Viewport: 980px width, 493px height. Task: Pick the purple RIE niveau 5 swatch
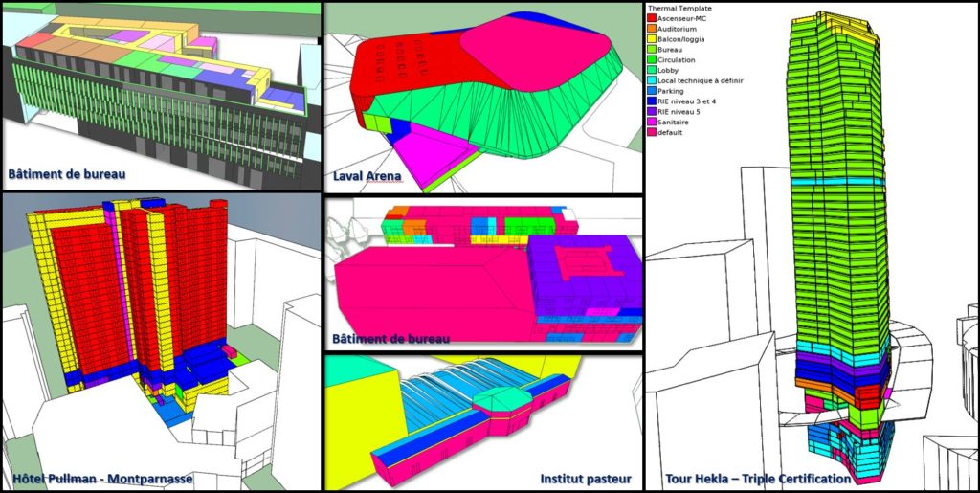652,112
